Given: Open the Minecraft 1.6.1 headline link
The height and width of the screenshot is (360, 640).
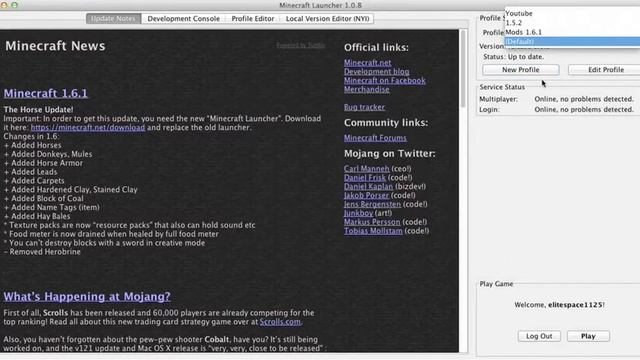Looking at the screenshot, I should (x=46, y=93).
